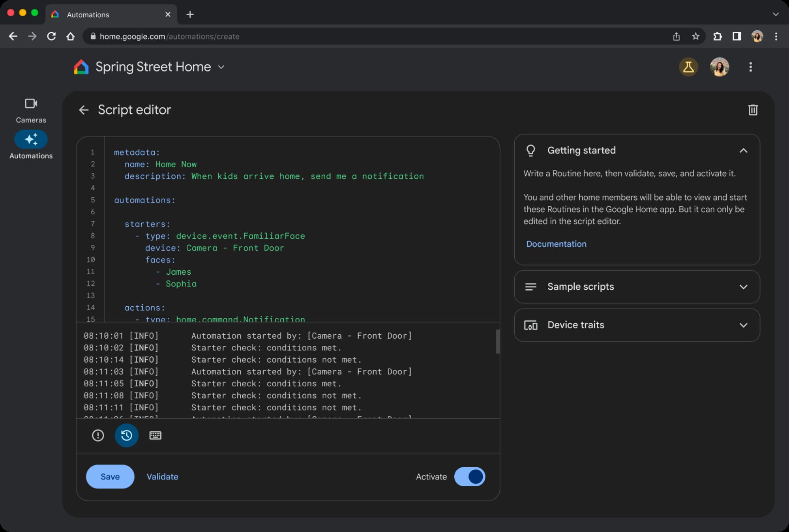Open the errors/warnings log icon

coord(98,435)
